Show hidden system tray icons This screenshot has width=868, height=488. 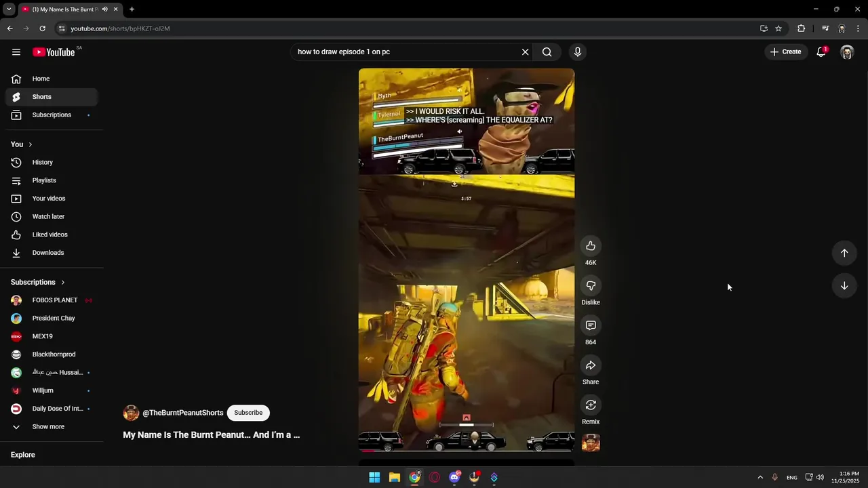pos(760,477)
